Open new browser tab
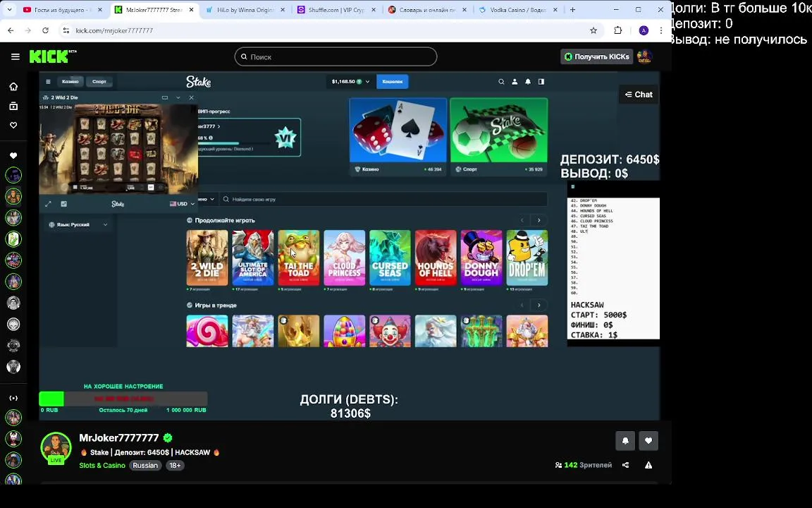The image size is (812, 508). (x=573, y=10)
